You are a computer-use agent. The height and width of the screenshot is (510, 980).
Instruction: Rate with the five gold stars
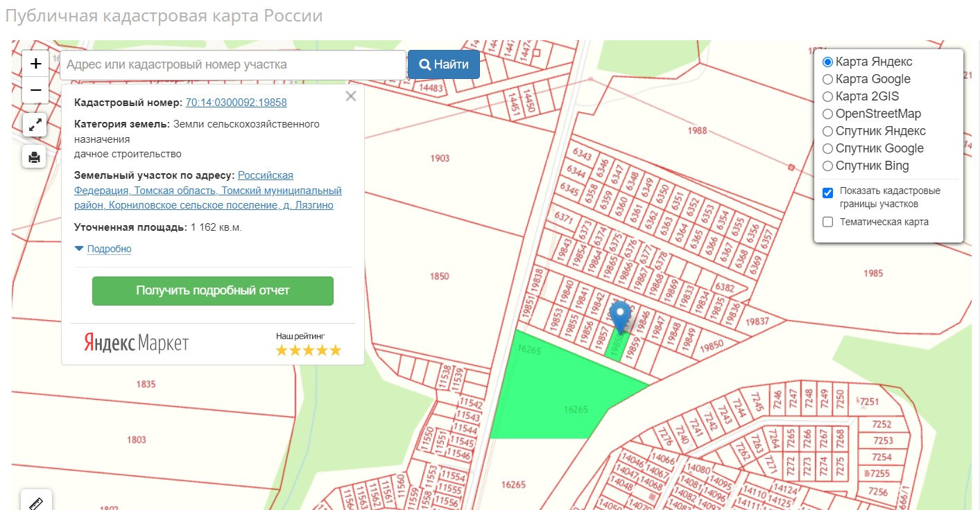(309, 350)
